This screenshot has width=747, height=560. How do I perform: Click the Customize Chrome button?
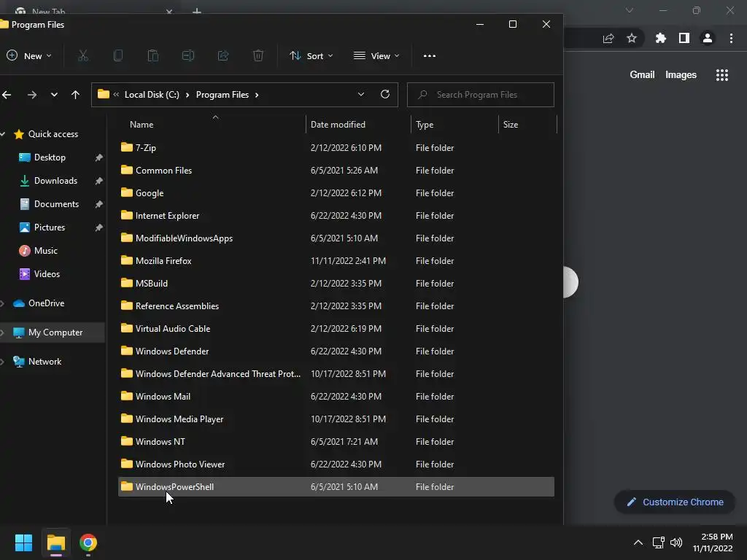[675, 502]
